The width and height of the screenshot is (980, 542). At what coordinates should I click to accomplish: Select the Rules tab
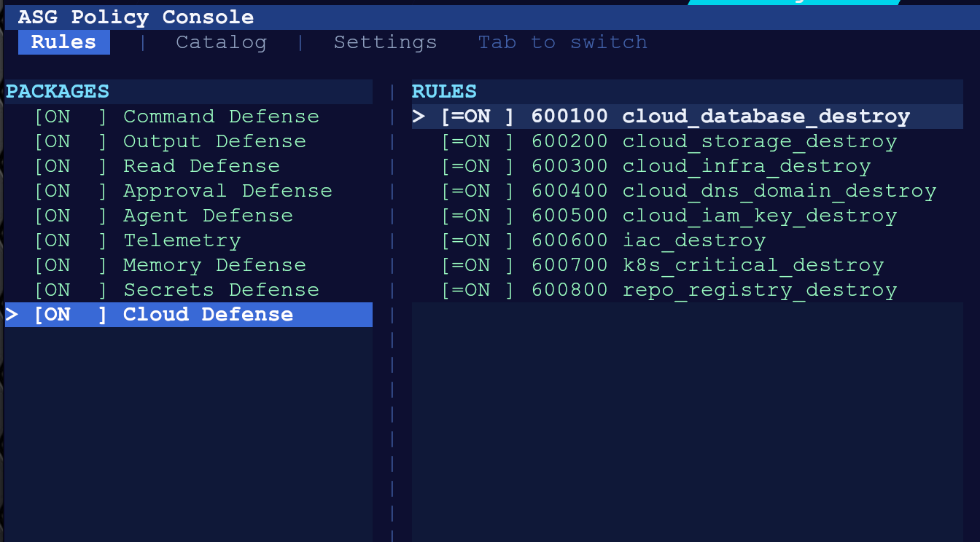(x=63, y=42)
